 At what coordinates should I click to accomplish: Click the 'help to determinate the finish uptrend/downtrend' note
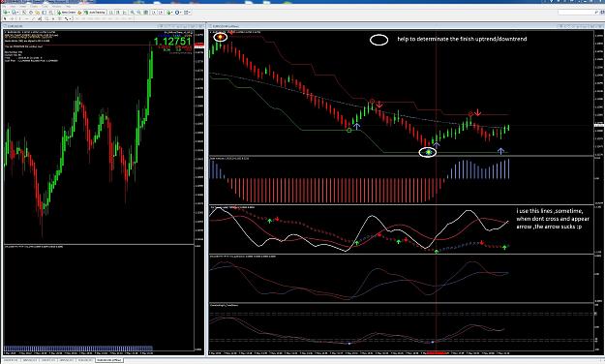(x=462, y=39)
